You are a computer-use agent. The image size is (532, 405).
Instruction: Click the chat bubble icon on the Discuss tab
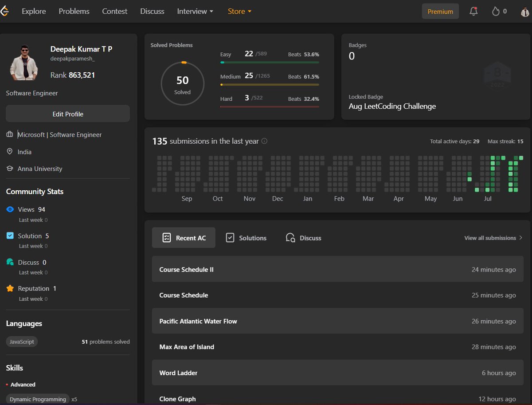290,238
